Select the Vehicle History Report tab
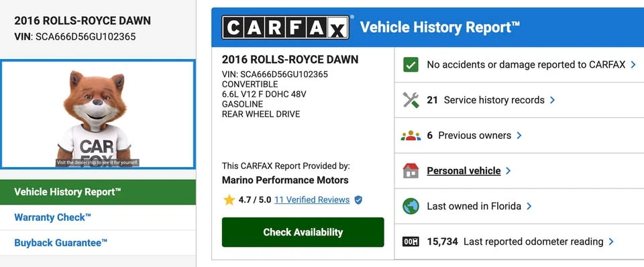The width and height of the screenshot is (644, 267). pos(98,192)
